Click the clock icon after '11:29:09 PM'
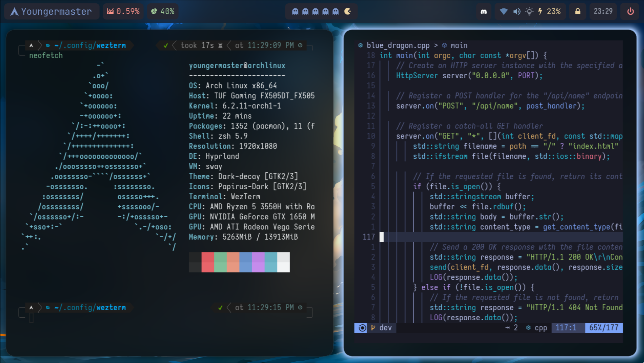 300,45
